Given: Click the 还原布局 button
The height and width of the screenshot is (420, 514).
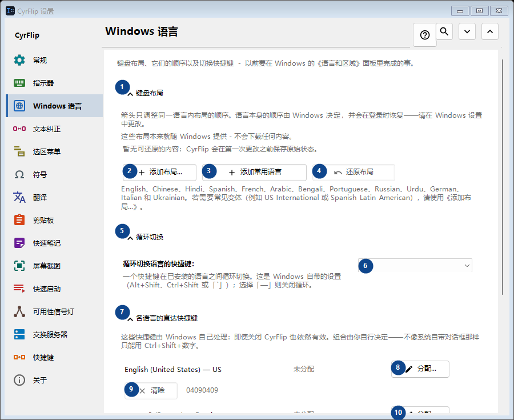Looking at the screenshot, I should (x=354, y=173).
